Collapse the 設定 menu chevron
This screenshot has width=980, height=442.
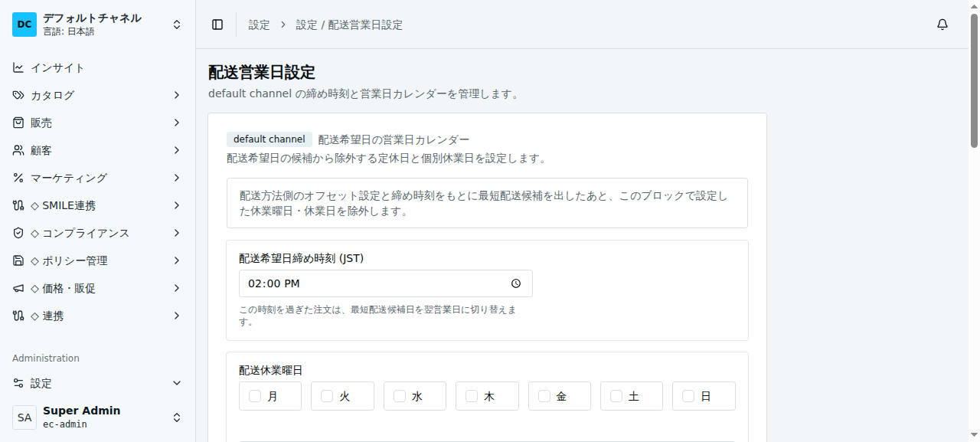point(177,383)
